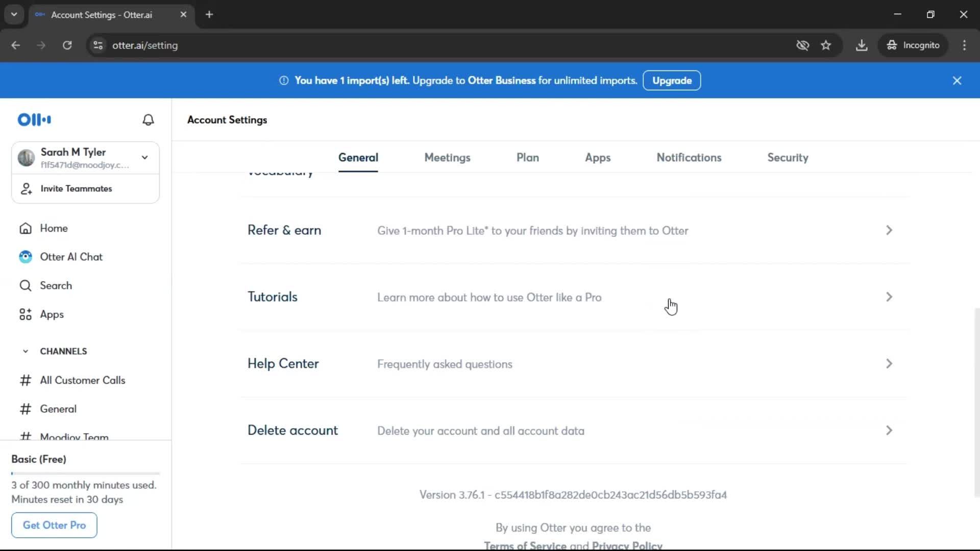Collapse the CHANNELS section
The image size is (980, 551).
26,351
